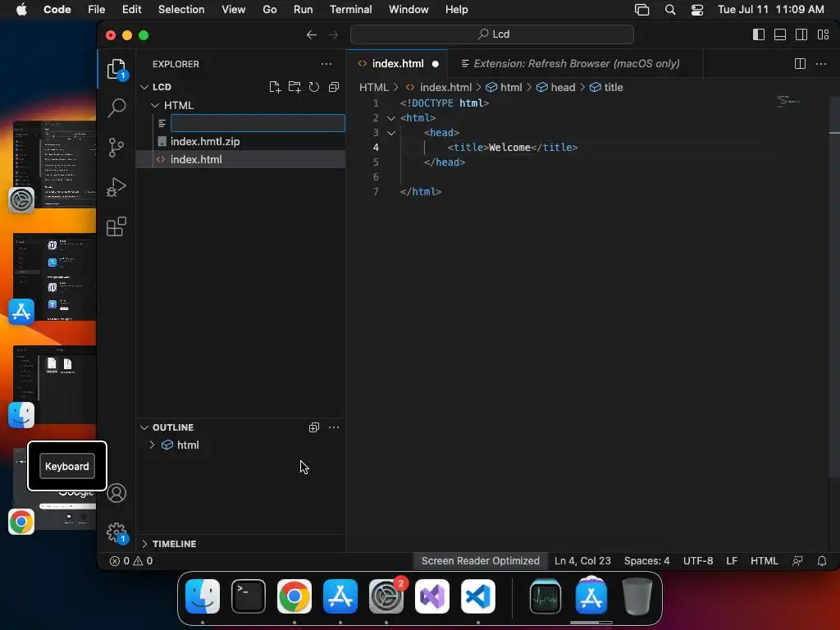Click the new file name input field

[x=258, y=123]
